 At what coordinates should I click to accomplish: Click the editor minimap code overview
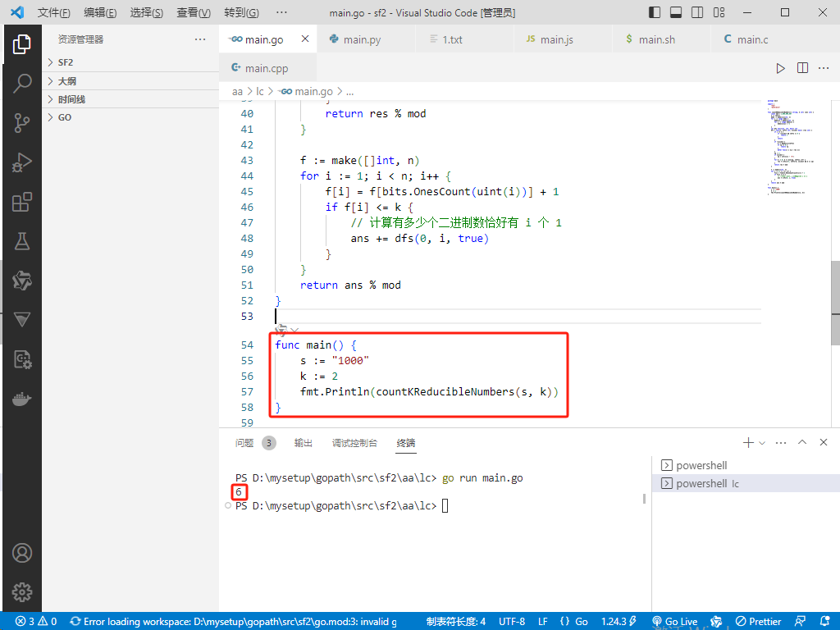coord(790,147)
